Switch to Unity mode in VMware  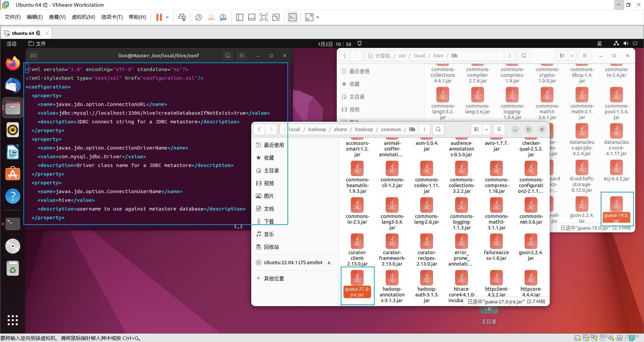click(276, 17)
